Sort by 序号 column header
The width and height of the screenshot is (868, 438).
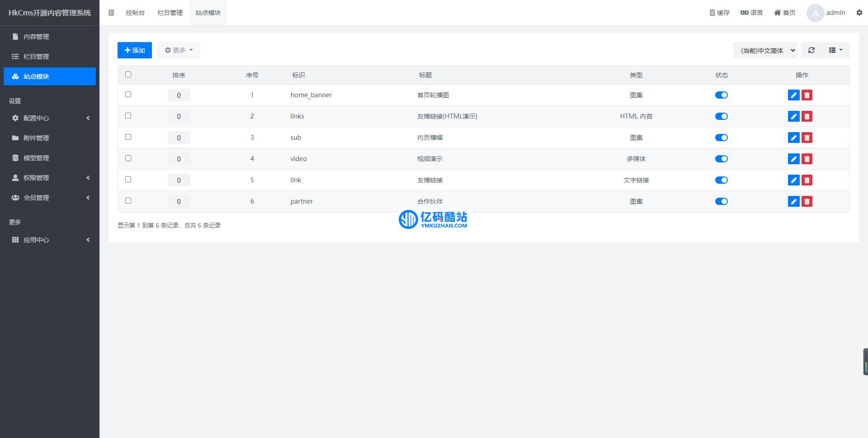pyautogui.click(x=252, y=75)
